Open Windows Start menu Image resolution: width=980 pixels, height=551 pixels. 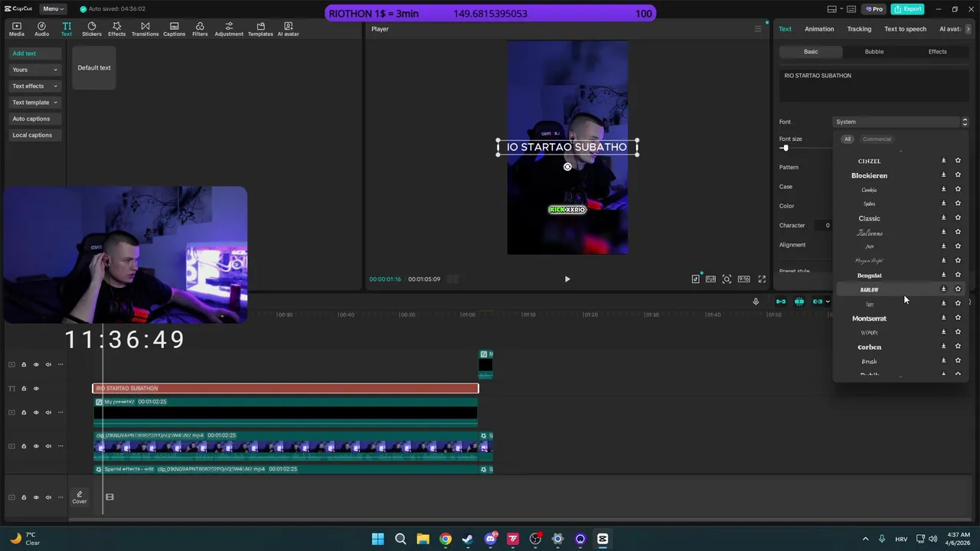click(377, 539)
